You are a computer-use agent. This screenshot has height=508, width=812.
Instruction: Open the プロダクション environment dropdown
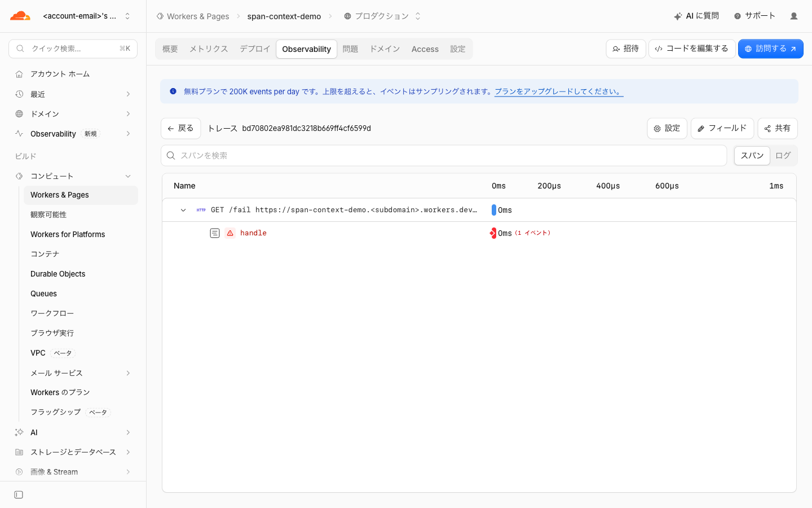click(382, 16)
